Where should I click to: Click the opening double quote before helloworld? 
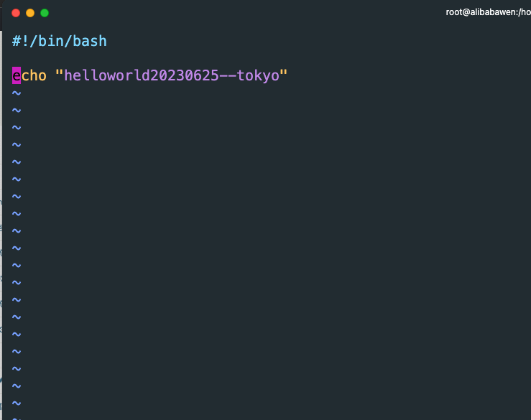pos(59,73)
